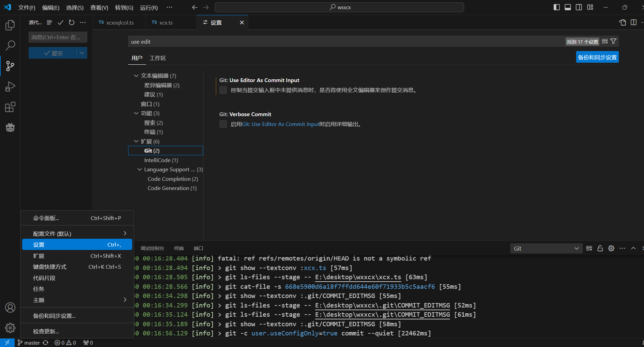Image resolution: width=644 pixels, height=347 pixels.
Task: Open the Explorer view in activity bar
Action: click(10, 25)
